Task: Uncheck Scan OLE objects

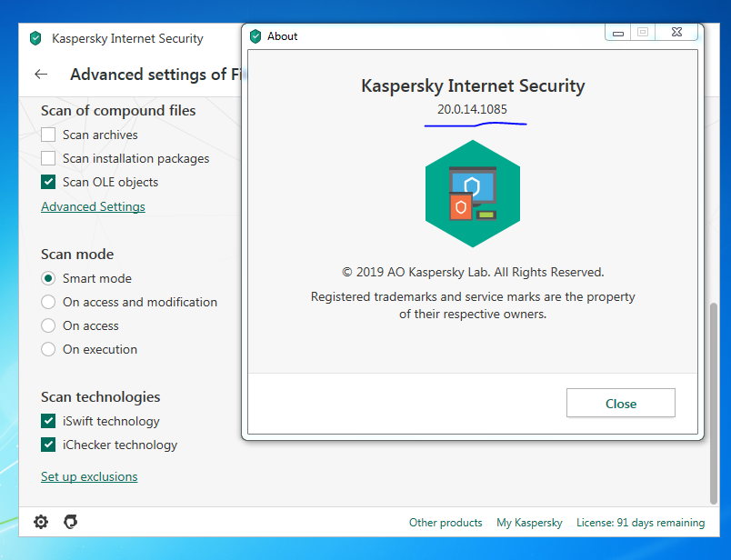Action: click(x=48, y=182)
